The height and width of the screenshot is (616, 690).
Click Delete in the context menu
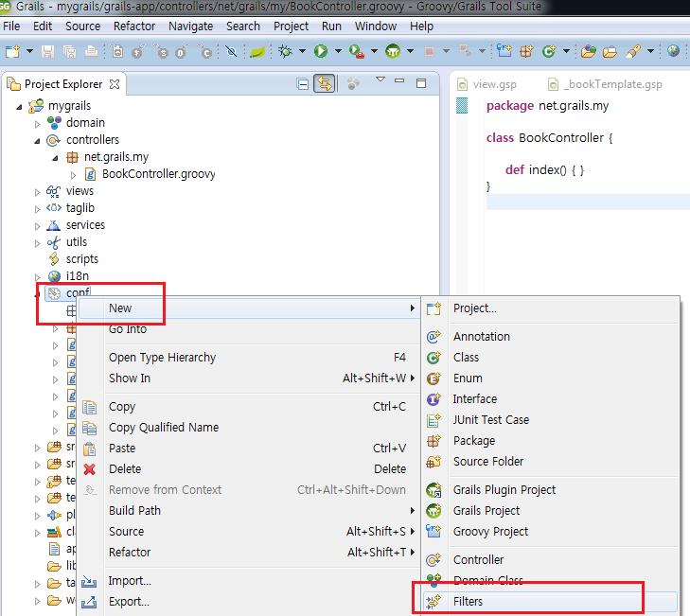(249, 469)
